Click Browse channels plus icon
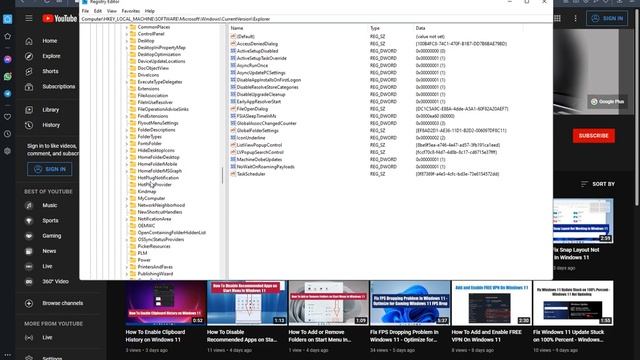This screenshot has width=640, height=360. [29, 303]
